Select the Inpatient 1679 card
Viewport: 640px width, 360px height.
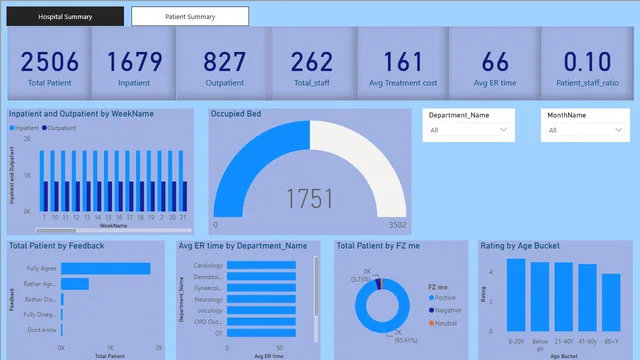(x=134, y=64)
